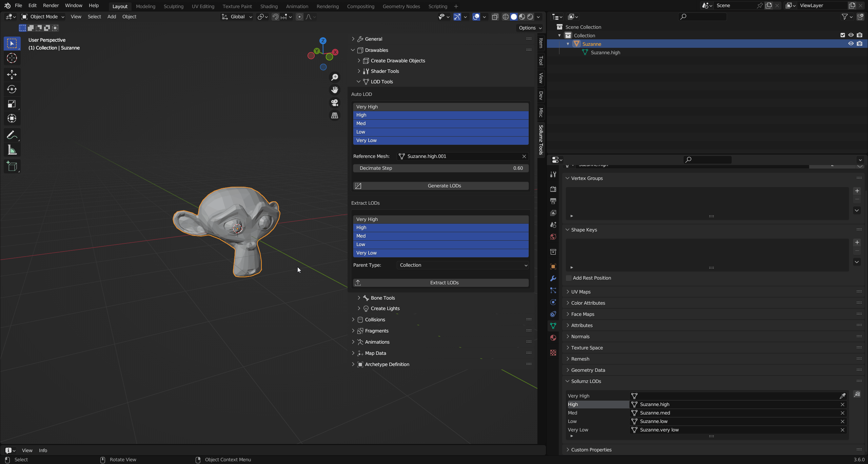Screen dimensions: 868x464
Task: Open Parent Type Collection dropdown
Action: point(462,265)
